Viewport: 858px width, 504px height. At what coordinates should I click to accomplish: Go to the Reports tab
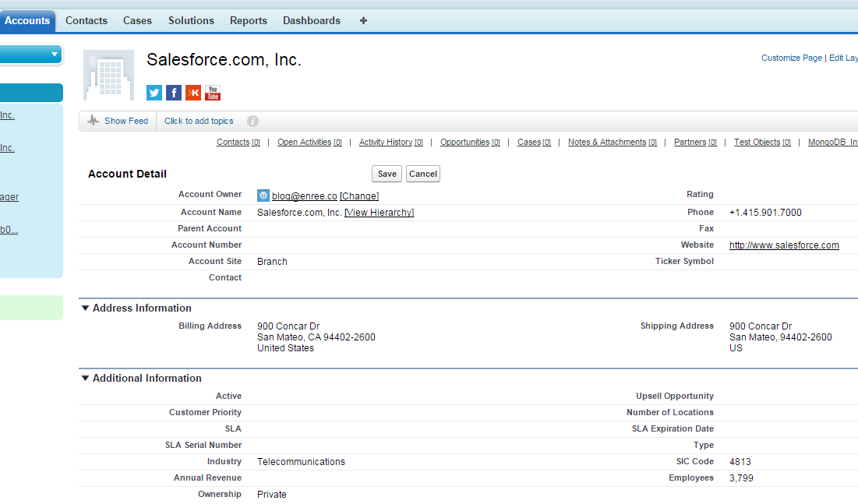249,21
